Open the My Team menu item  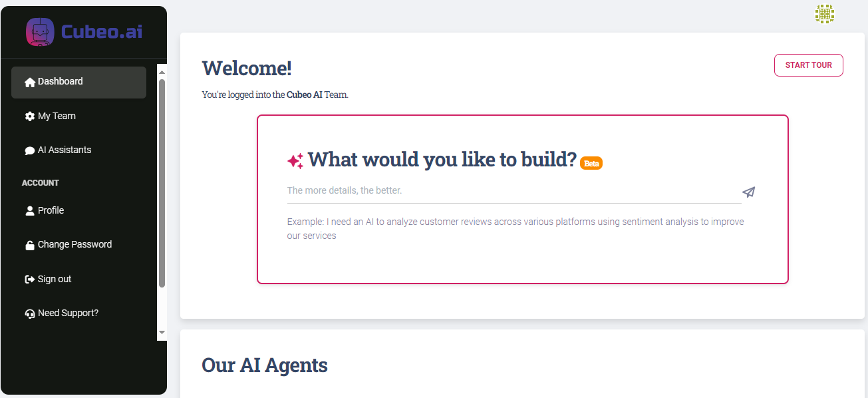pyautogui.click(x=57, y=116)
